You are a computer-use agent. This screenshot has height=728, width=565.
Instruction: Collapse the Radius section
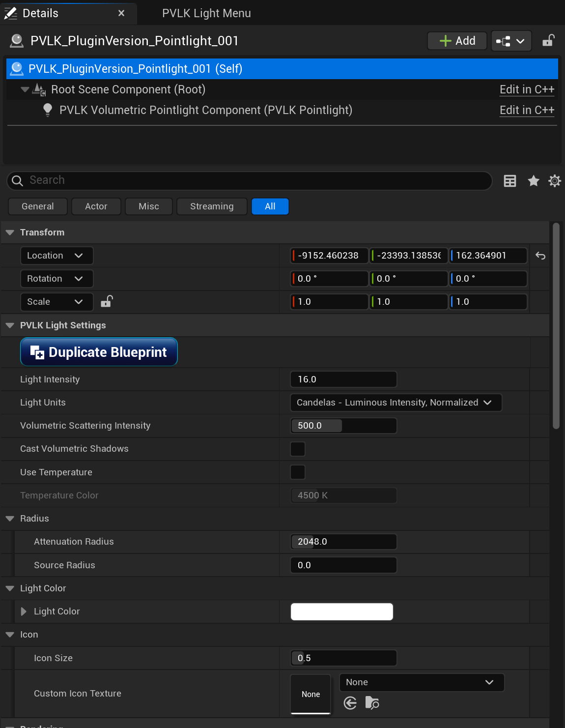[10, 519]
